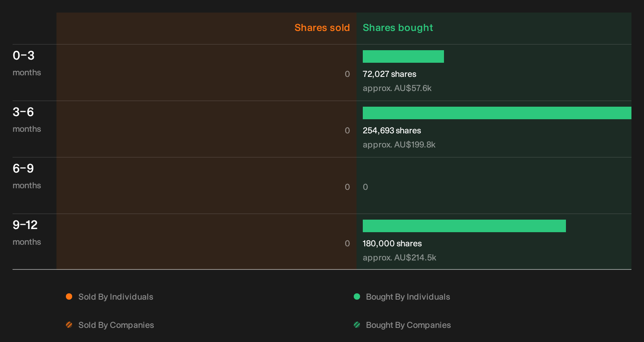Click the '0-3' months row label

(24, 55)
